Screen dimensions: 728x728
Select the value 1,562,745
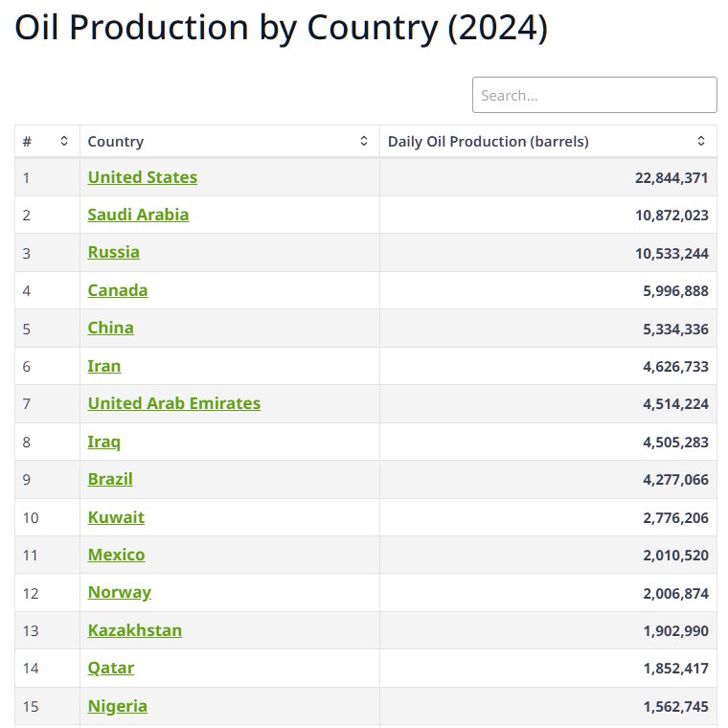[x=675, y=707]
